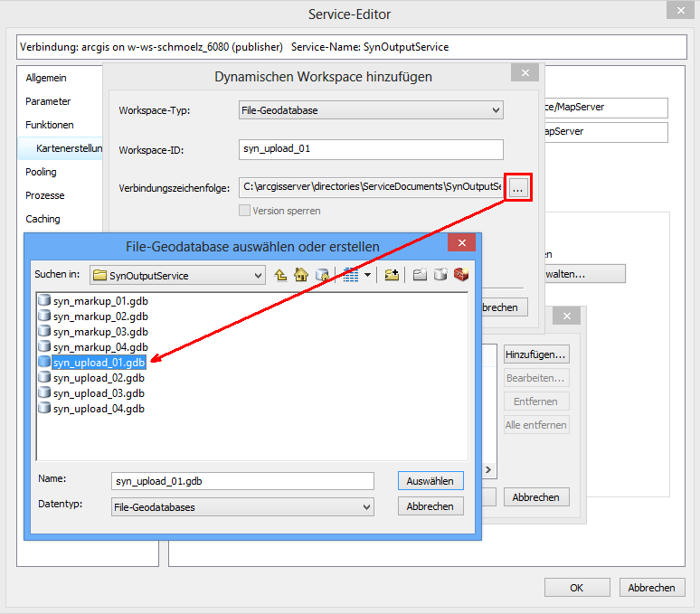Click geodatabase icon of syn_markup_01.gdb
The width and height of the screenshot is (700, 614).
pyautogui.click(x=44, y=300)
